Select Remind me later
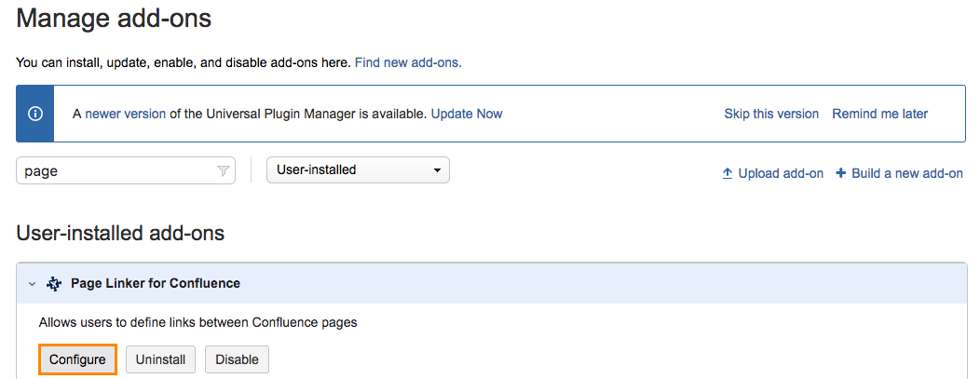Viewport: 980px width, 379px height. pyautogui.click(x=879, y=114)
